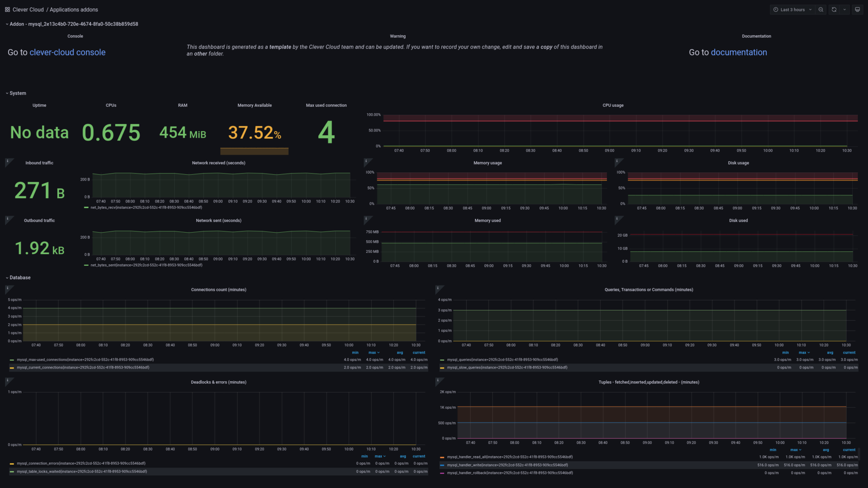The image size is (868, 488).
Task: Hide the mysql_handler_write series via its legend
Action: click(x=508, y=465)
